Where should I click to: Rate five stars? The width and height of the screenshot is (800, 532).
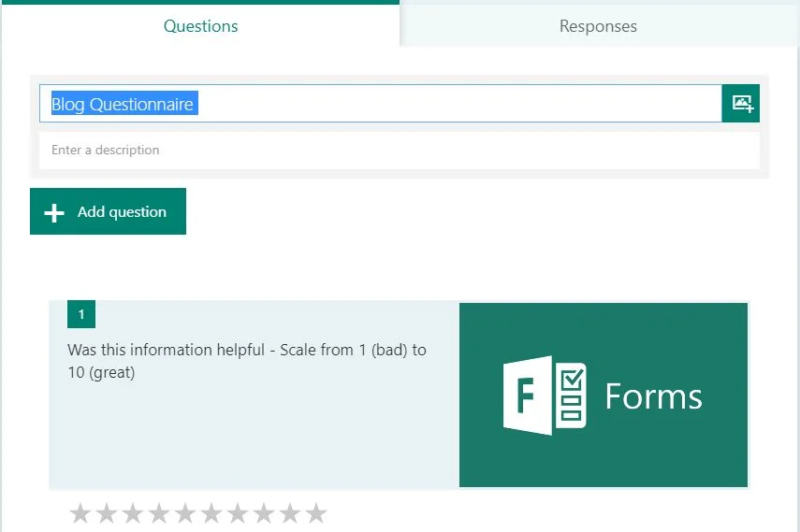pos(185,513)
